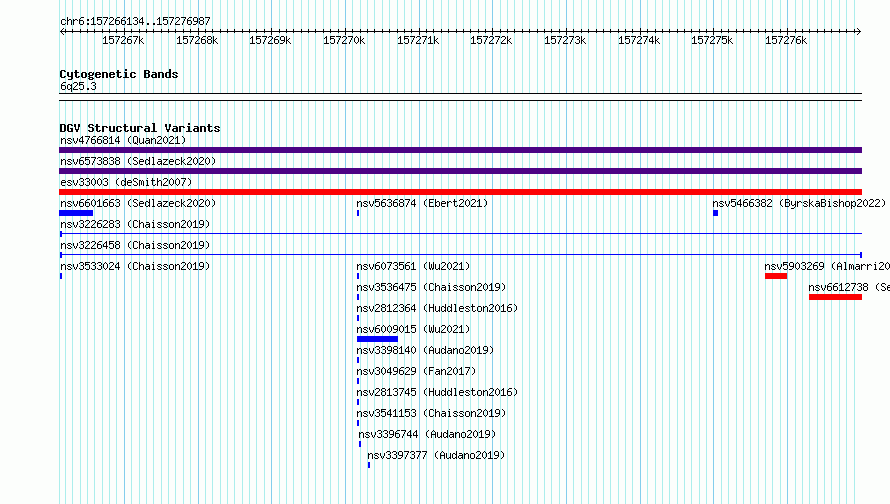The width and height of the screenshot is (890, 504).
Task: Click nsv5466382 (ByrskaBishop2022) label
Action: tap(799, 203)
